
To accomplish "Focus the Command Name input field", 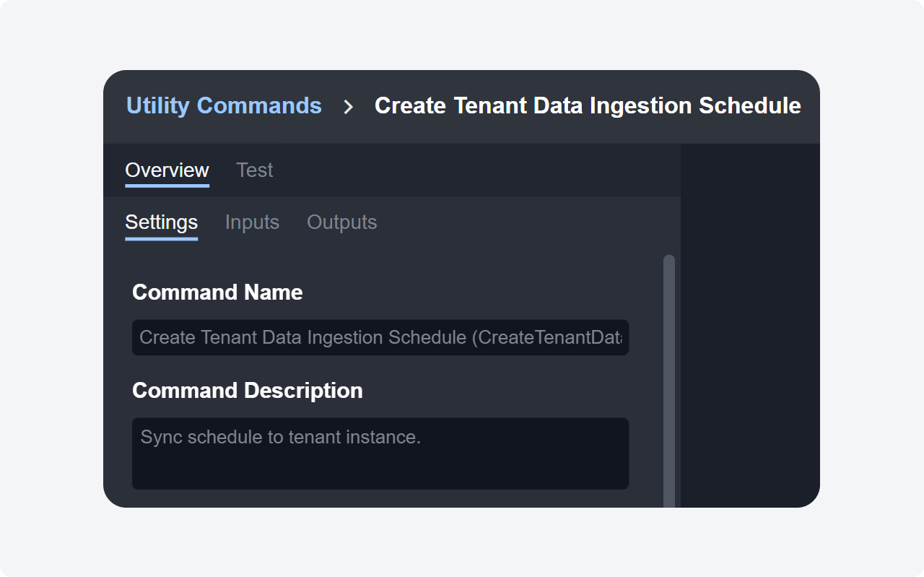I will tap(380, 337).
